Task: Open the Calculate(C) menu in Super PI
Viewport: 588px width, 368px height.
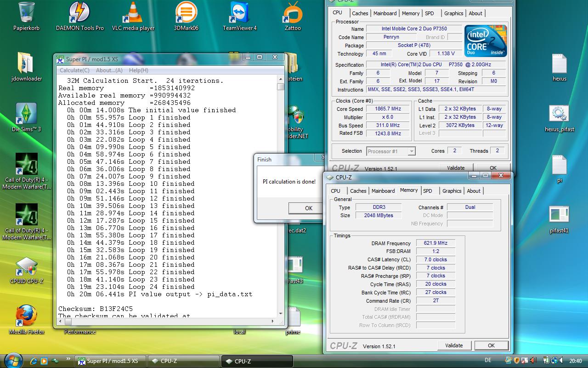Action: point(74,70)
